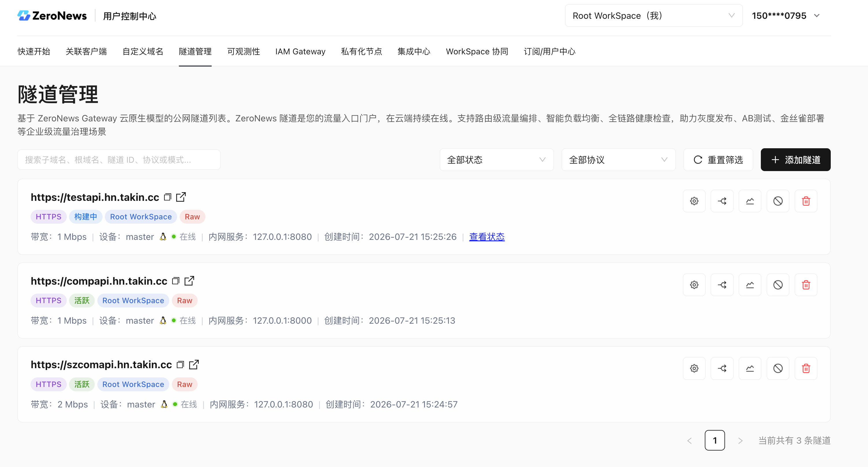The height and width of the screenshot is (467, 868).
Task: Open szcomapi.hn.takin.cc in external tab
Action: 194,364
